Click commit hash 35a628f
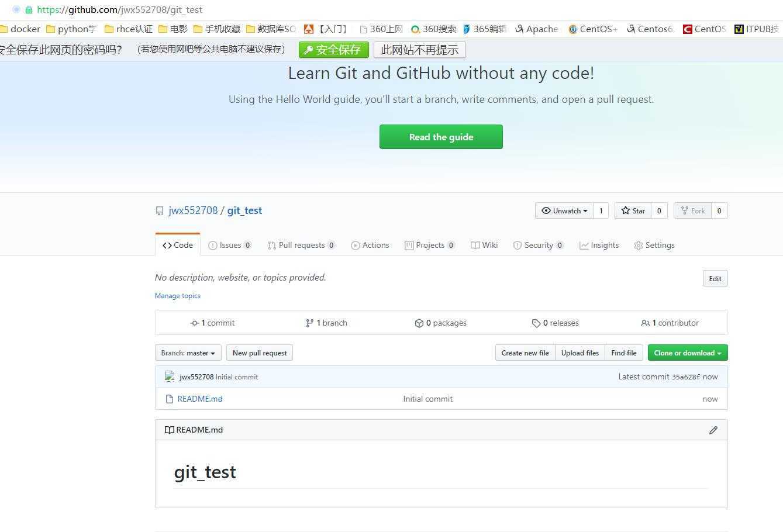This screenshot has height=532, width=783. point(685,377)
